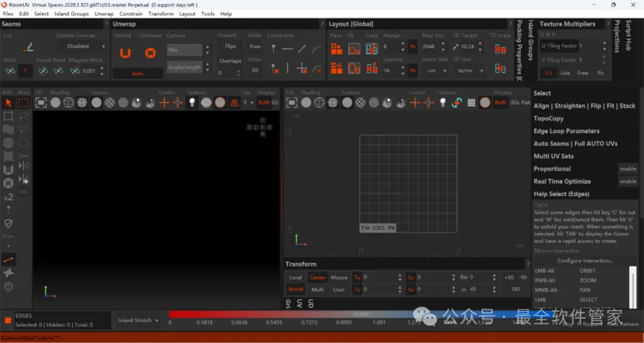Click the Unfold U icon
Screen dimensions: 644x343
pos(125,53)
